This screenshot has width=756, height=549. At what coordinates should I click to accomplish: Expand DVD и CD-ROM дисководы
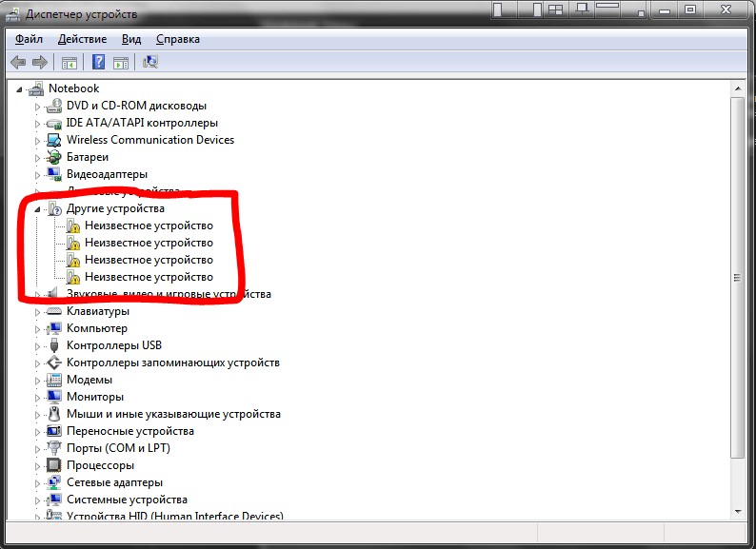(x=37, y=107)
